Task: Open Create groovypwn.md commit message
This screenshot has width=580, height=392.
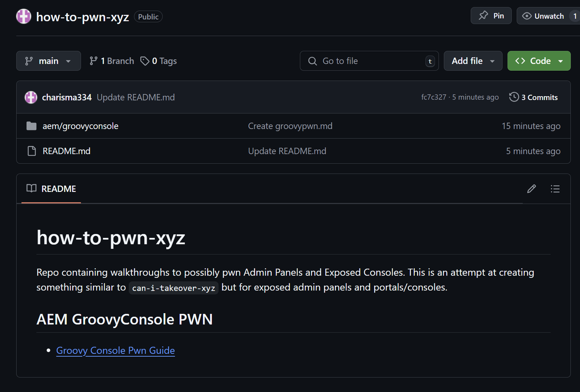Action: click(290, 126)
